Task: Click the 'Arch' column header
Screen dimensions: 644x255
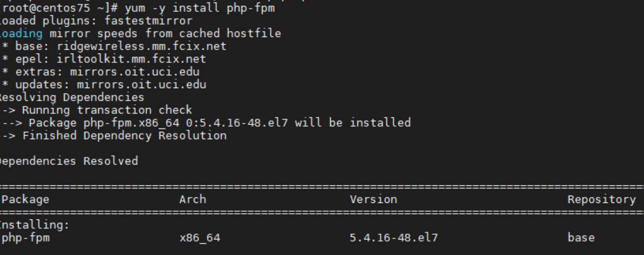Action: click(x=192, y=199)
